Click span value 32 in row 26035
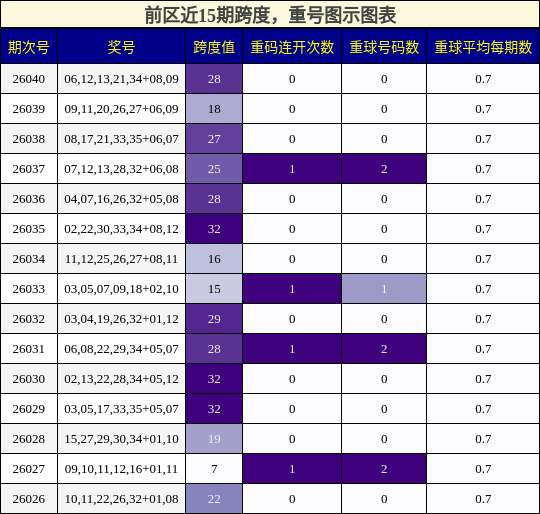Image resolution: width=540 pixels, height=514 pixels. pos(214,229)
